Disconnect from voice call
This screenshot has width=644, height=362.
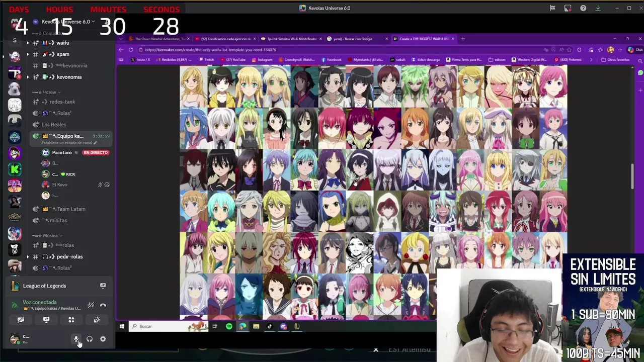click(103, 305)
